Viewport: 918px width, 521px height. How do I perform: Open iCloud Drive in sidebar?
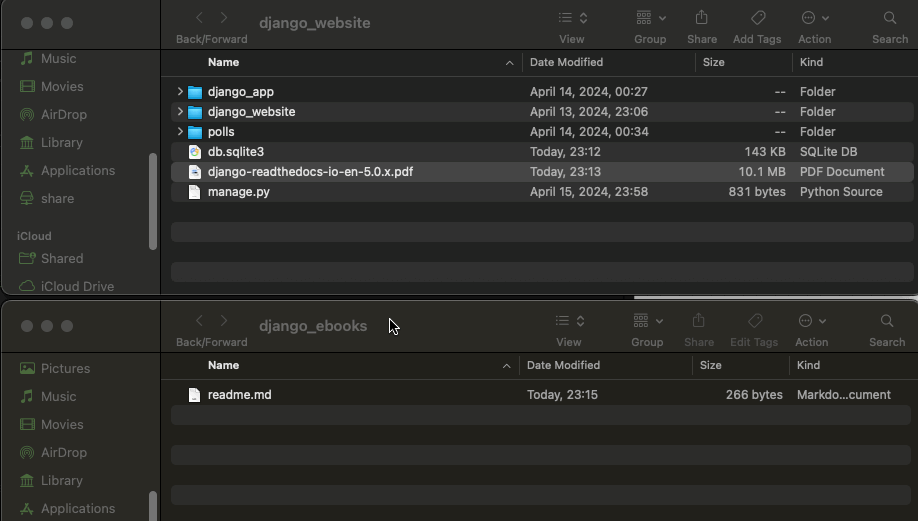point(66,287)
